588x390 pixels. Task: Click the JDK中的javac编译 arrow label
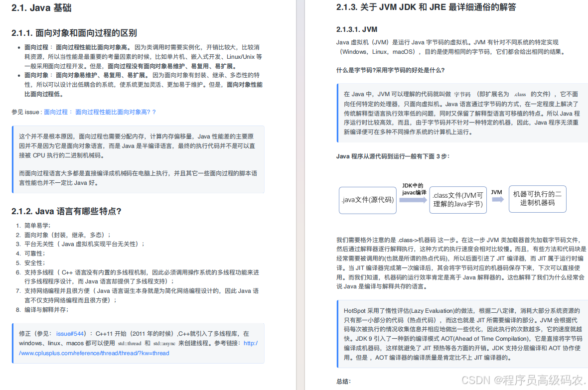click(x=414, y=189)
